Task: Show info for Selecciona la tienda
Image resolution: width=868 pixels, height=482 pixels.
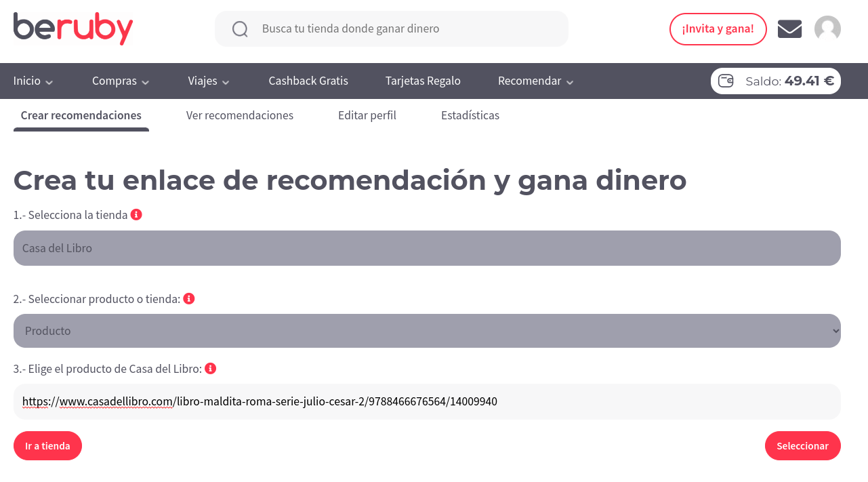Action: tap(136, 215)
